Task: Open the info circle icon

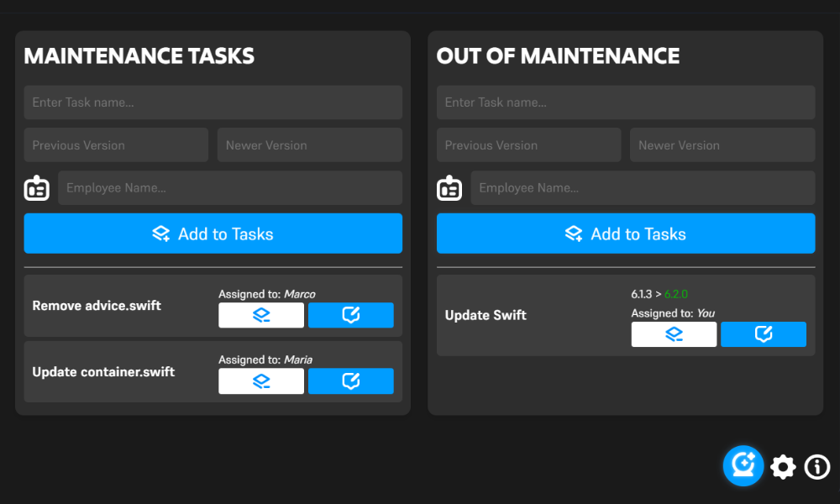Action: coord(817,467)
